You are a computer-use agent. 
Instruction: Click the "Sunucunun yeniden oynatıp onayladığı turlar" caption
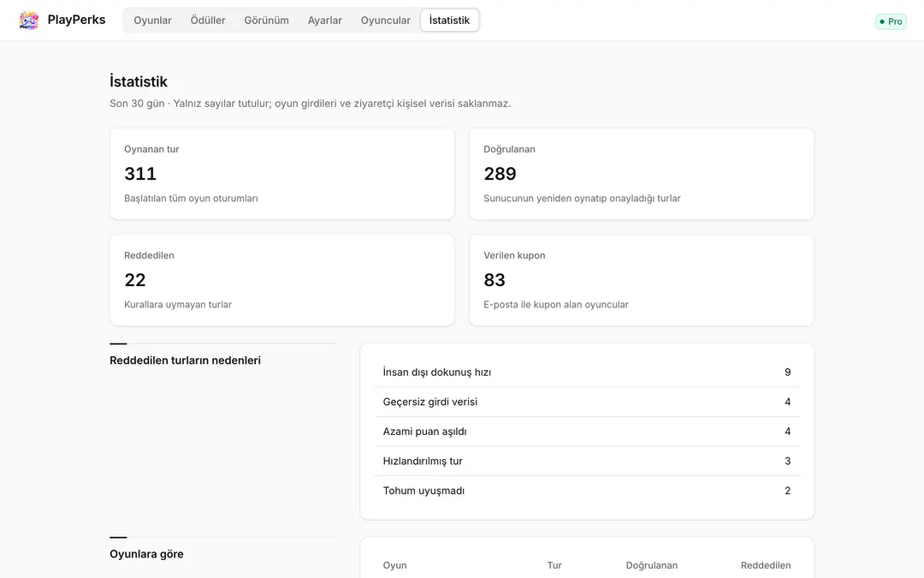click(582, 198)
